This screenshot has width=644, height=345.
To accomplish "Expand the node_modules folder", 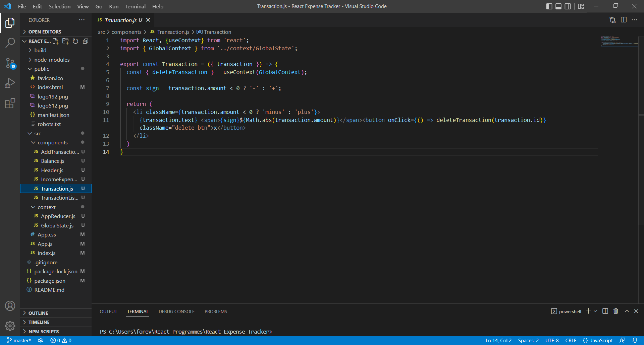I will tap(56, 60).
